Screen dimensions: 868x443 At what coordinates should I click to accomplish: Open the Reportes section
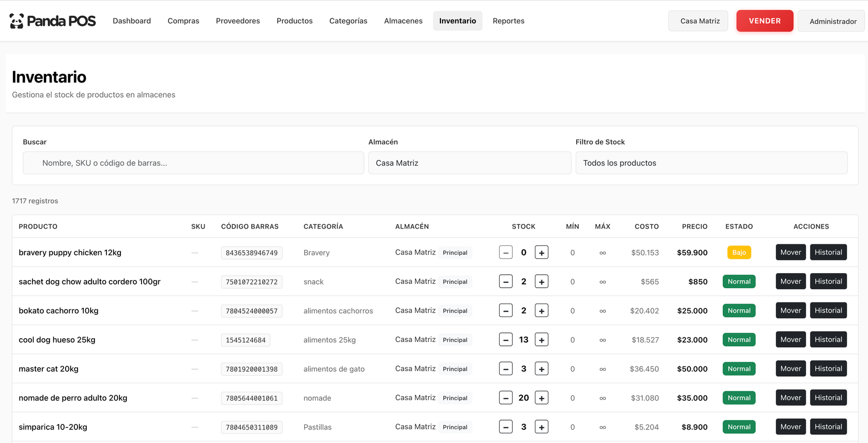pyautogui.click(x=508, y=21)
